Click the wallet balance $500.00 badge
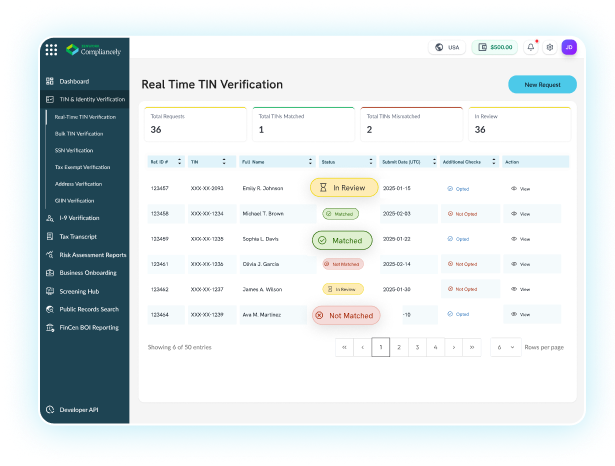Screen dimensions: 615x466 pyautogui.click(x=495, y=47)
